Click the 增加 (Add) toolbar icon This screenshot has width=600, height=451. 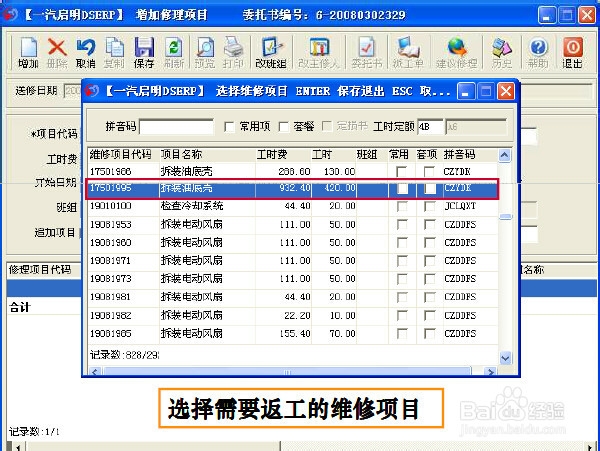point(28,52)
